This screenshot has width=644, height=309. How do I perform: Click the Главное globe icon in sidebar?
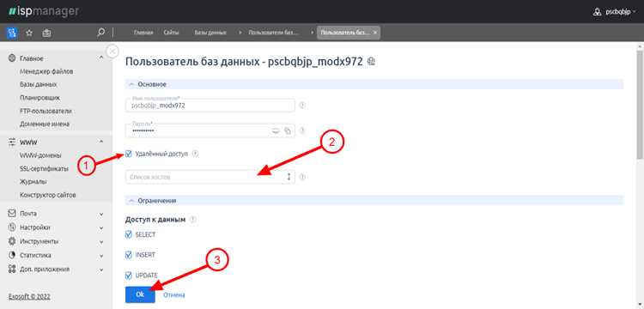(x=12, y=58)
